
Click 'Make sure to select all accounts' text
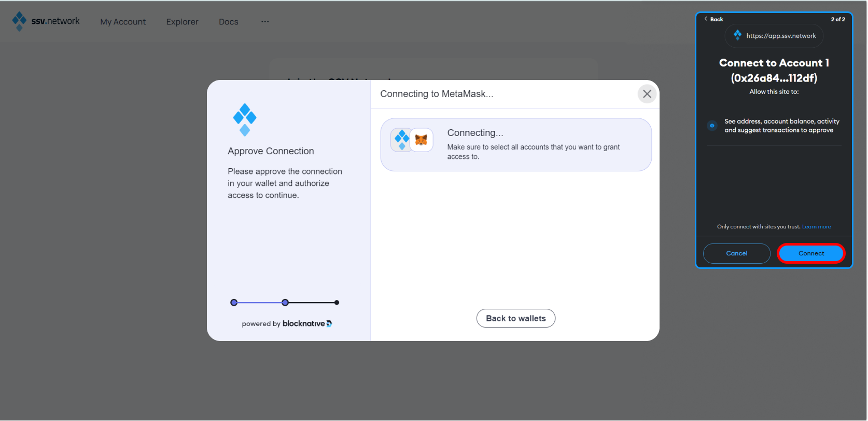(534, 152)
